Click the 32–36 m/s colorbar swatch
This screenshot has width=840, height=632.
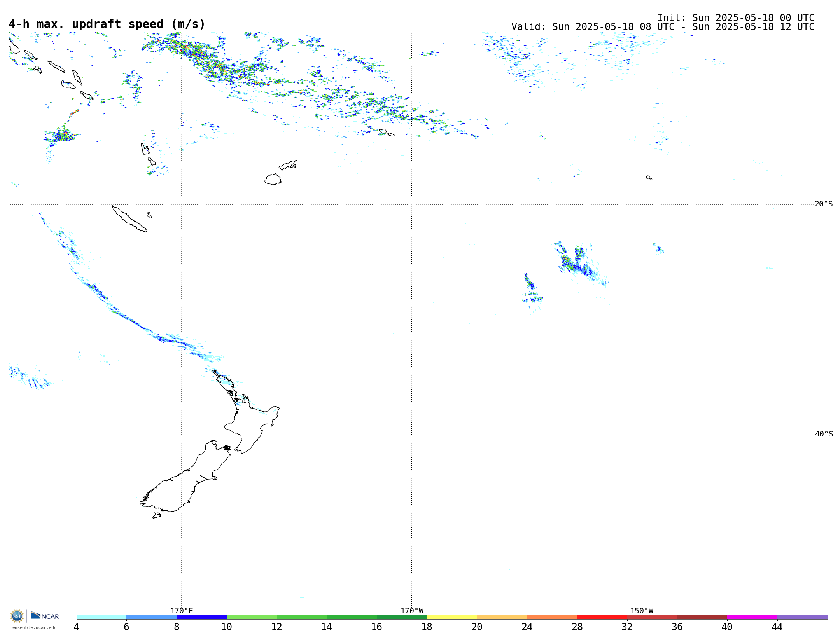[x=652, y=617]
